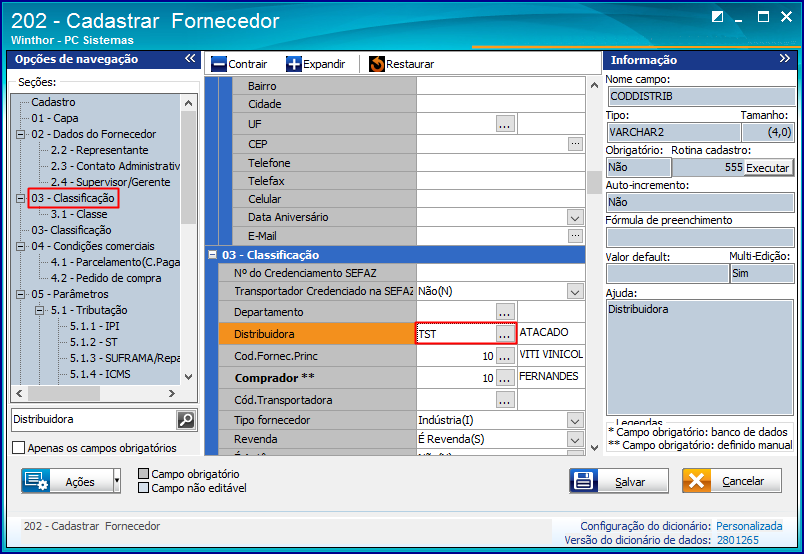The height and width of the screenshot is (554, 804).
Task: Select 5.1.4 - ICMS section
Action: pyautogui.click(x=100, y=374)
